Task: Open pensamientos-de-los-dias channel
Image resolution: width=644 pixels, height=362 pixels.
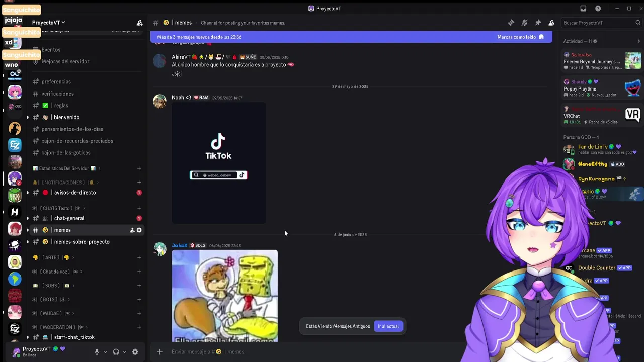Action: [x=72, y=129]
